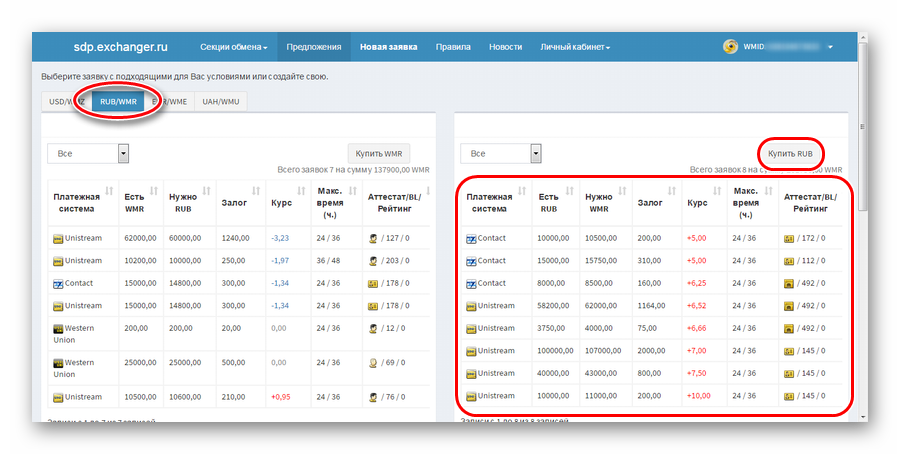Click the attestat icon beside rating 76
The height and width of the screenshot is (454, 900).
coord(373,397)
